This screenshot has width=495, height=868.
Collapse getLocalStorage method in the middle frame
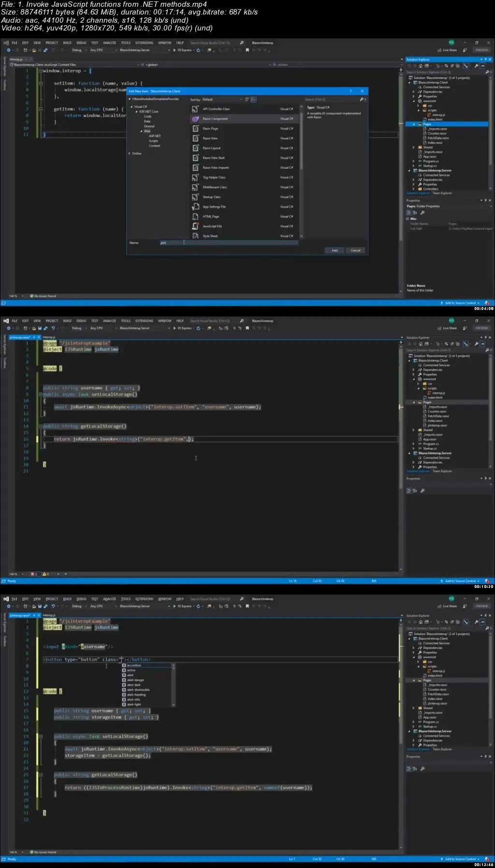point(41,427)
